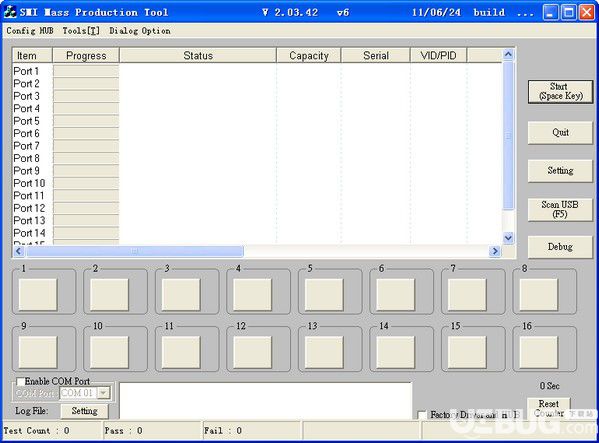Click the Log File Setting button
This screenshot has height=443, width=599.
click(84, 411)
